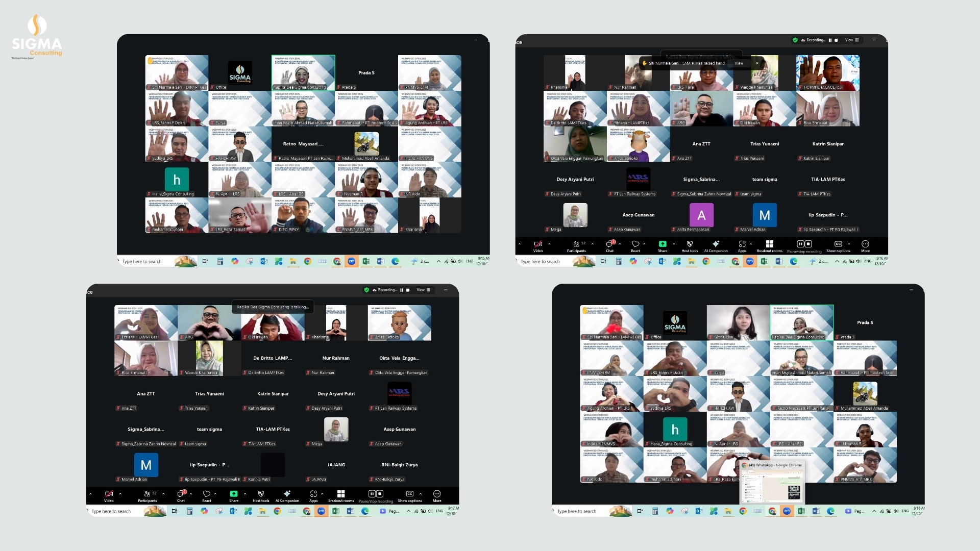
Task: Expand Participants options arrow in top-right Zoom window
Action: click(593, 244)
